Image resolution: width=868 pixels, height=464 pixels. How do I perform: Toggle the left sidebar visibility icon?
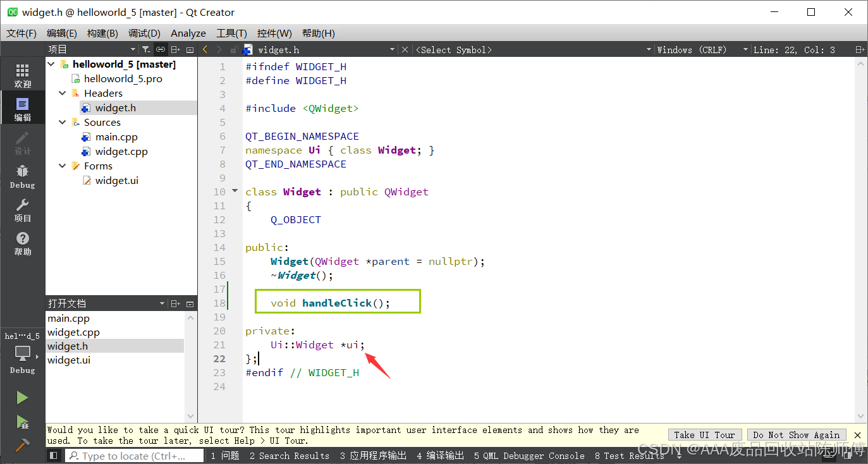coord(54,455)
